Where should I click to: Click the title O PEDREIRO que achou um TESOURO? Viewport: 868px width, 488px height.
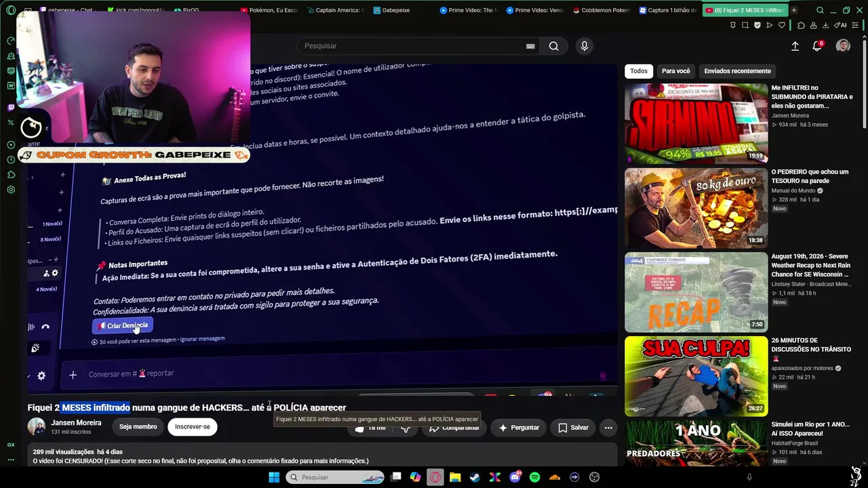pyautogui.click(x=810, y=176)
